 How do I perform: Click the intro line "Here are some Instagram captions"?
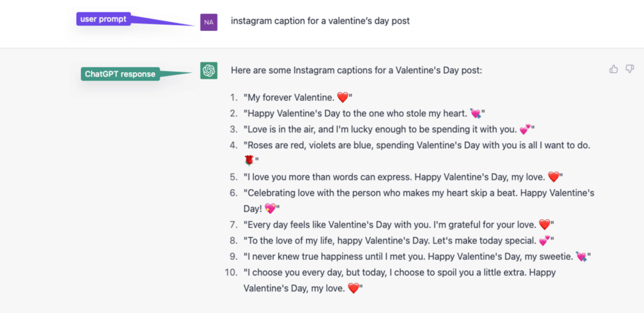click(x=356, y=71)
